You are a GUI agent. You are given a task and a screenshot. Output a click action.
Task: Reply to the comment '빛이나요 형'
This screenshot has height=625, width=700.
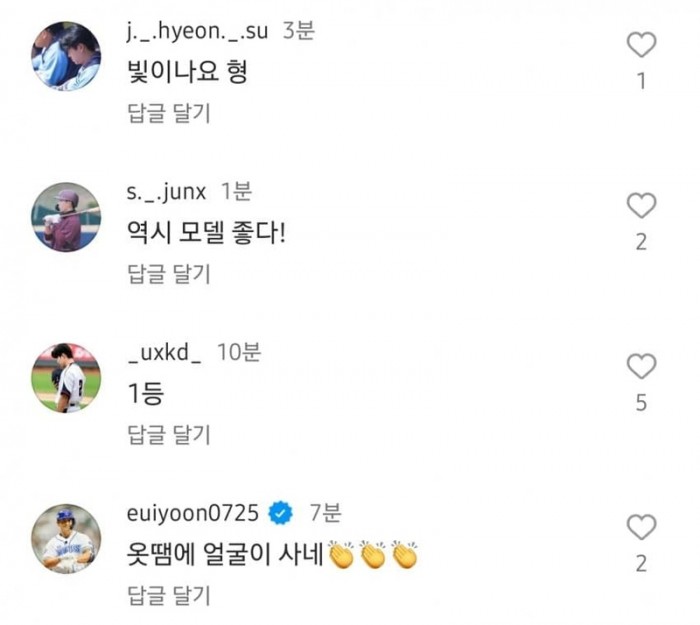pyautogui.click(x=169, y=112)
